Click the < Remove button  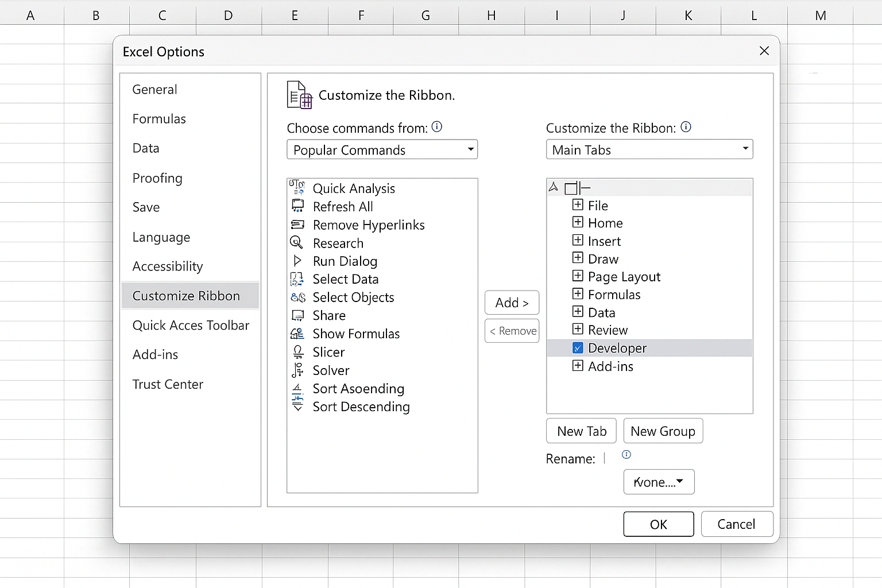512,331
